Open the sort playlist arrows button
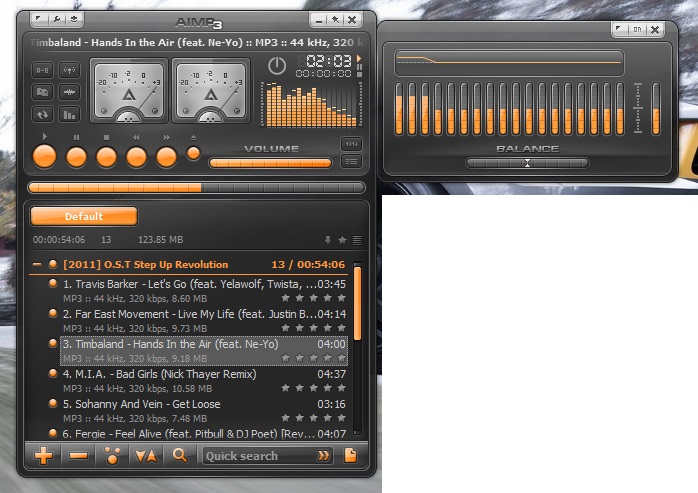Screen dimensions: 698x493 [x=146, y=456]
